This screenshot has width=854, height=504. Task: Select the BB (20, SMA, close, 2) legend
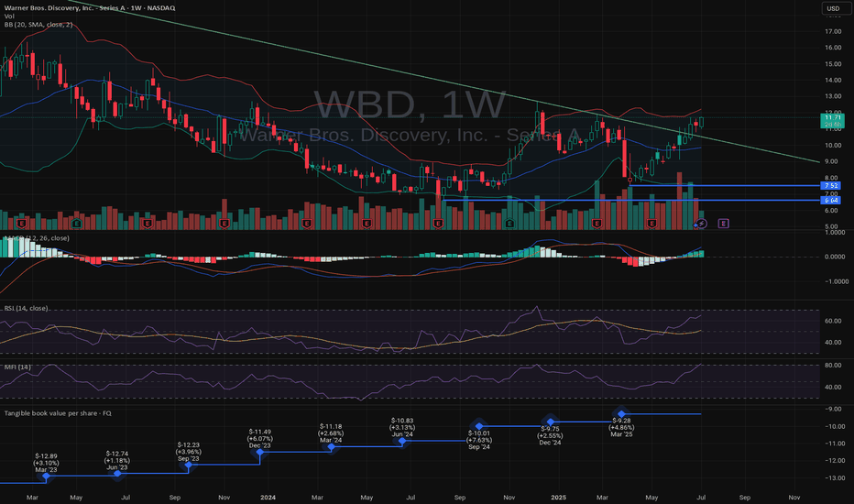[38, 25]
